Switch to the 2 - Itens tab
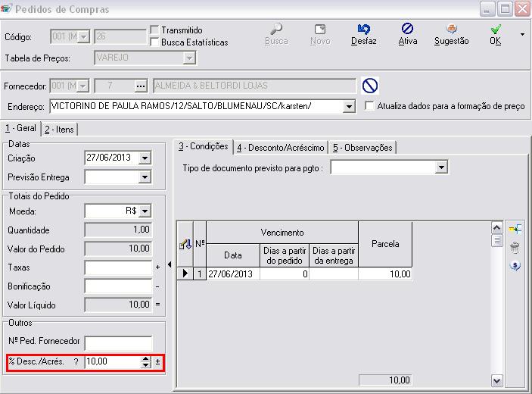This screenshot has height=394, width=532. click(x=59, y=130)
